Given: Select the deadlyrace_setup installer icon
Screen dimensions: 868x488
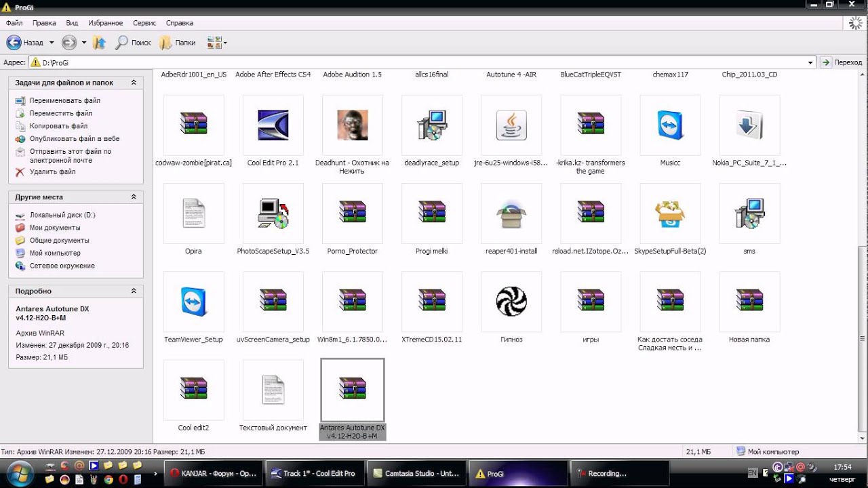Looking at the screenshot, I should (432, 125).
